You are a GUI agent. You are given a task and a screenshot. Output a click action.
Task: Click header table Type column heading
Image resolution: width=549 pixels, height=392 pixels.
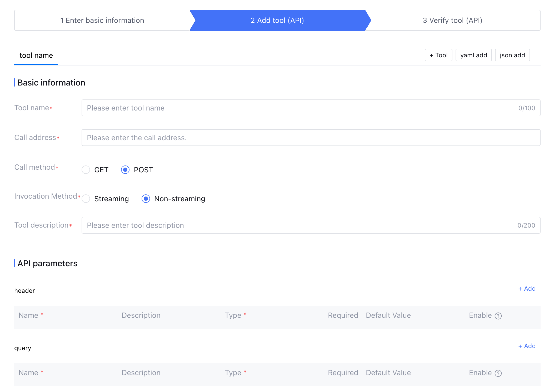point(233,315)
